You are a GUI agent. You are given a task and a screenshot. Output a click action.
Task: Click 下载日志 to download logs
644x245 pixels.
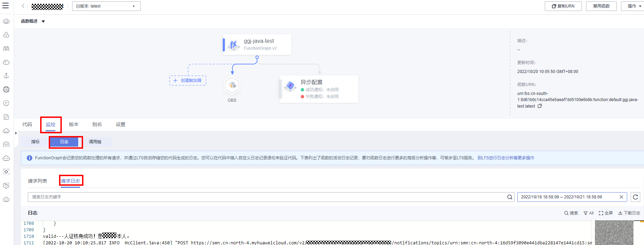pos(629,213)
